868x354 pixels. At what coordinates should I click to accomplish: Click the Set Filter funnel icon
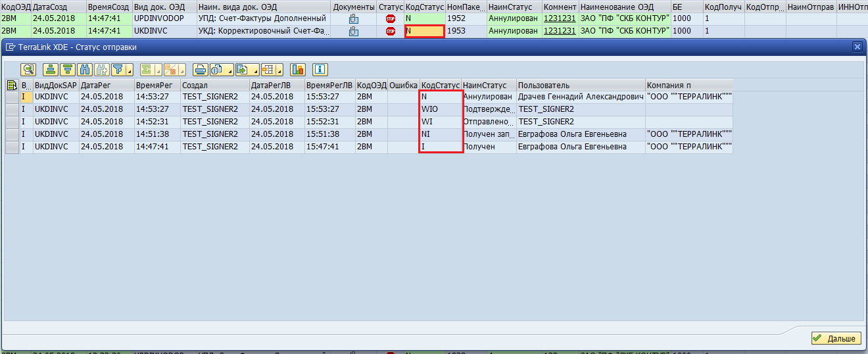(x=118, y=70)
